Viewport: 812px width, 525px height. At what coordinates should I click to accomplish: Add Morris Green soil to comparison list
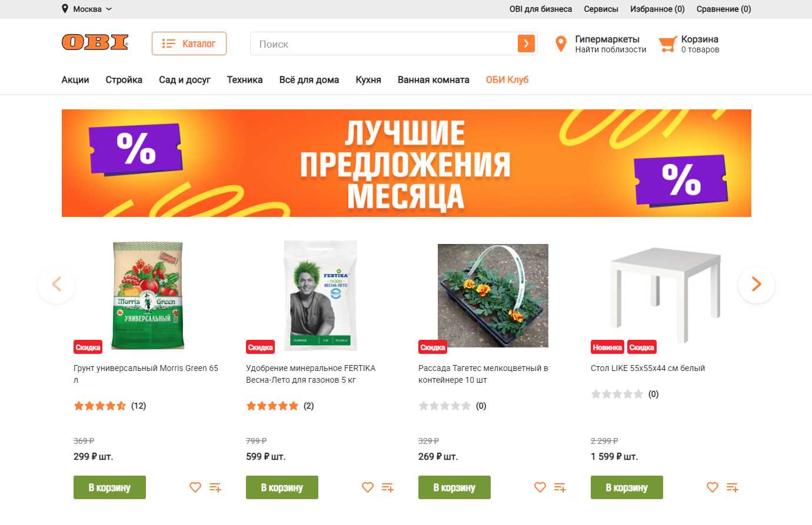click(215, 487)
